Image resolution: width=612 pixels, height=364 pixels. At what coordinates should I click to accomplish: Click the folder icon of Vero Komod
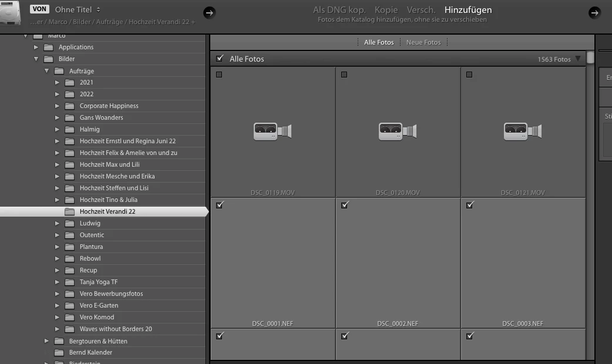[x=69, y=317]
